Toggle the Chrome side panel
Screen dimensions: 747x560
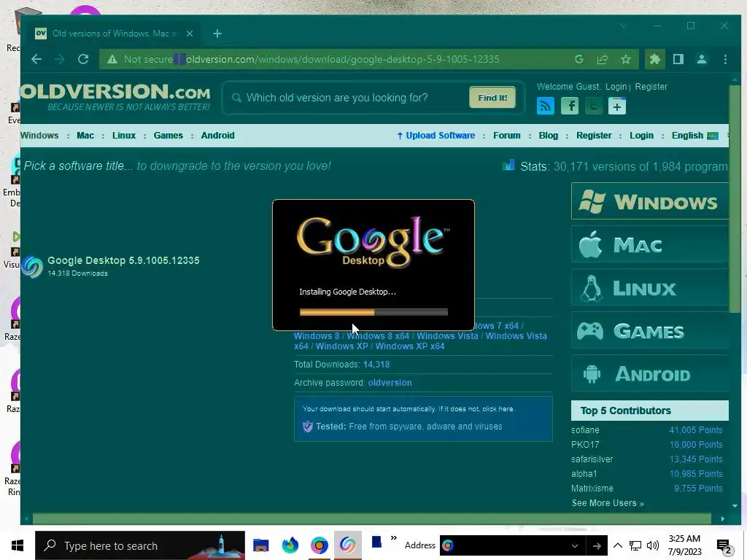click(678, 59)
